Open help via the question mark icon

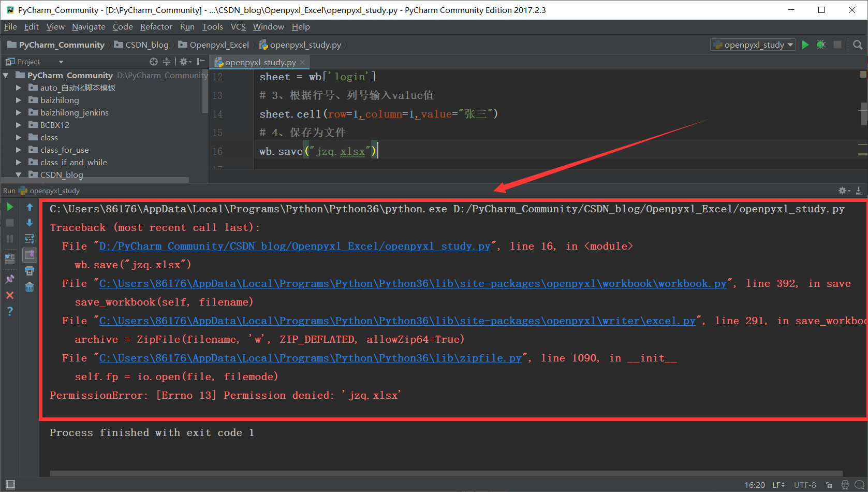[x=10, y=311]
